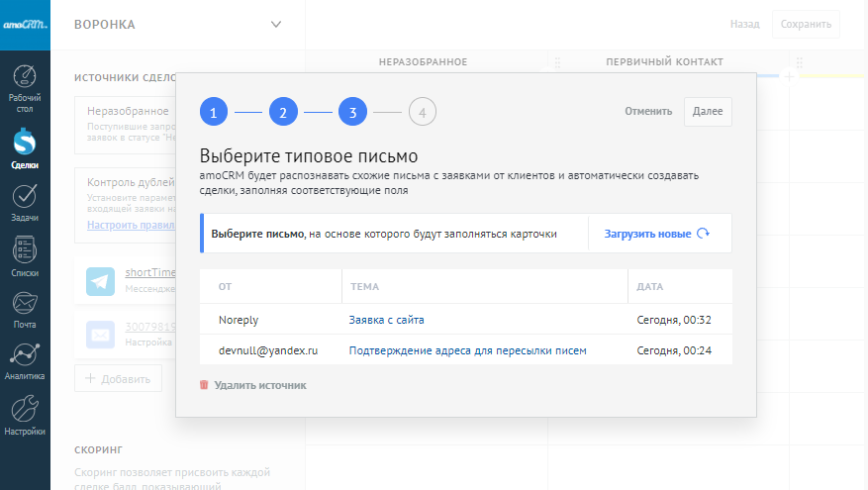Select Подтверждение адреса для пересылки писем email
Screen dimensions: 868x490
pos(467,350)
